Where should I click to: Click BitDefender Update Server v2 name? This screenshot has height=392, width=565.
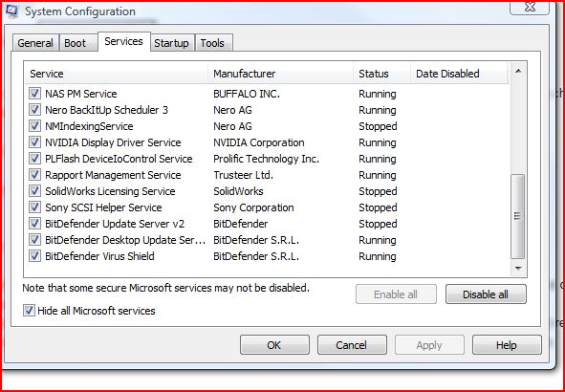(115, 224)
